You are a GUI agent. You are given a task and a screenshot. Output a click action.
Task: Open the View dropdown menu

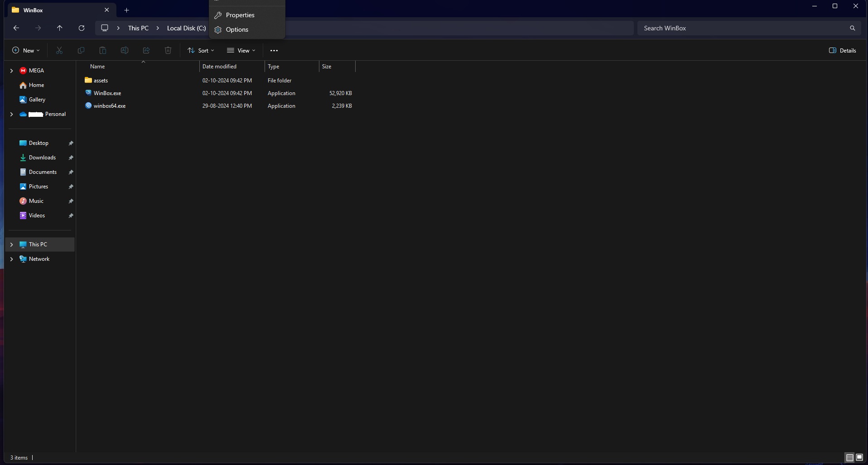(x=241, y=51)
